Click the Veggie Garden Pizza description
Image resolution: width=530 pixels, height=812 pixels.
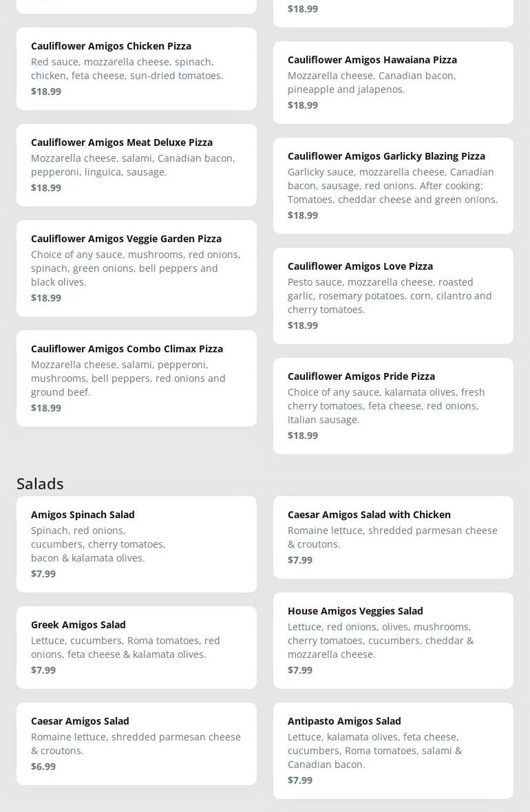pyautogui.click(x=136, y=268)
